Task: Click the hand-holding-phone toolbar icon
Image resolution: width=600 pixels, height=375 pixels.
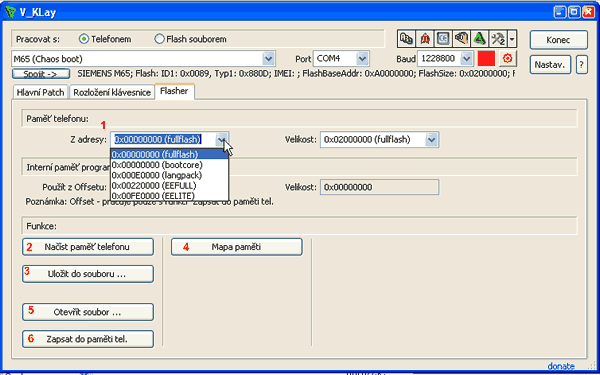Action: coord(461,39)
